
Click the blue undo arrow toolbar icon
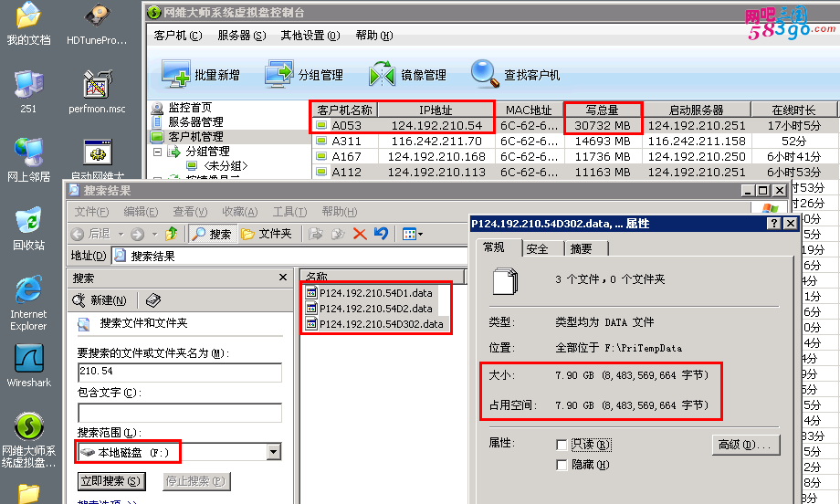point(381,234)
